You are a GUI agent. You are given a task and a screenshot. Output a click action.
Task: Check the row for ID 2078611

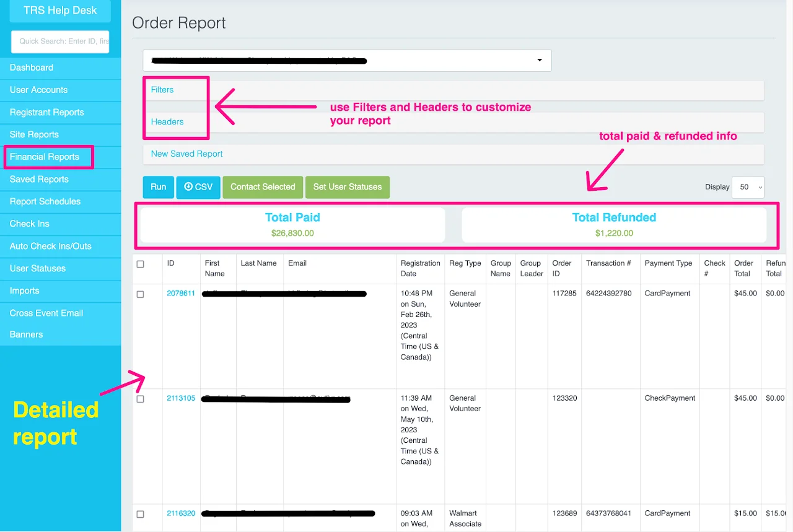[140, 294]
